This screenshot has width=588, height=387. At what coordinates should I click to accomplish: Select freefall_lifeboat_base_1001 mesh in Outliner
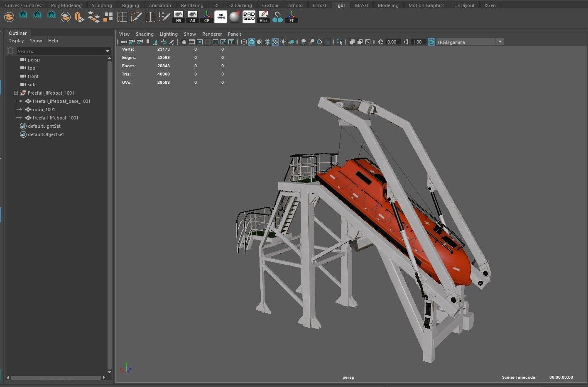click(61, 101)
